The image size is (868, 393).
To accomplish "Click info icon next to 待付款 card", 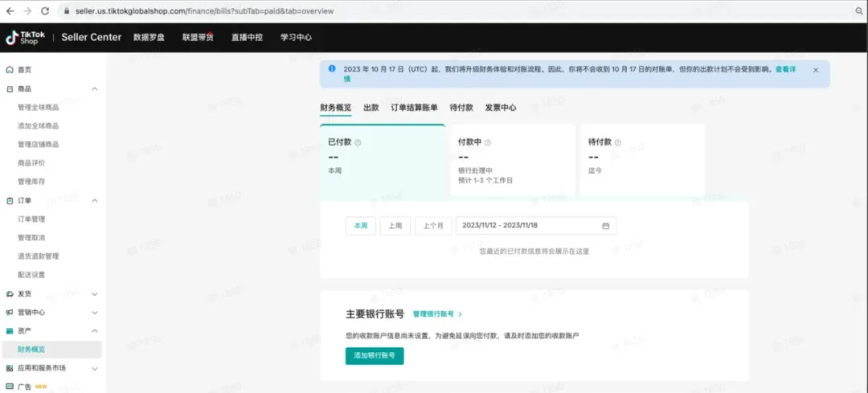I will click(x=617, y=142).
